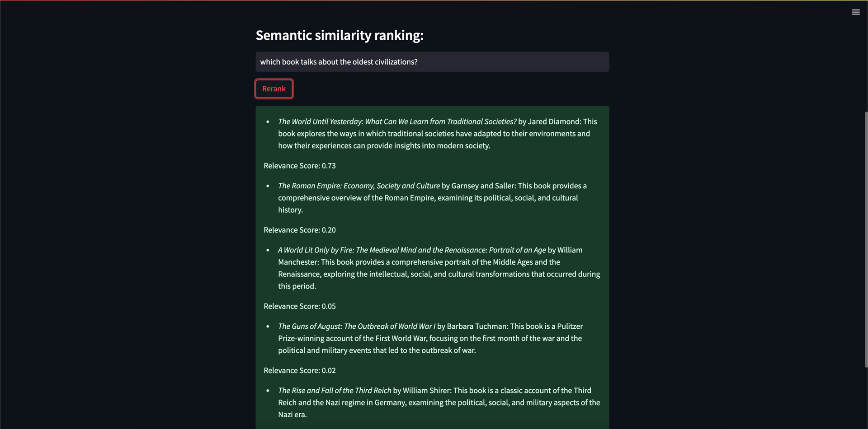Viewport: 868px width, 429px height.
Task: Click the Relevance Score 0.20 line
Action: coord(300,230)
